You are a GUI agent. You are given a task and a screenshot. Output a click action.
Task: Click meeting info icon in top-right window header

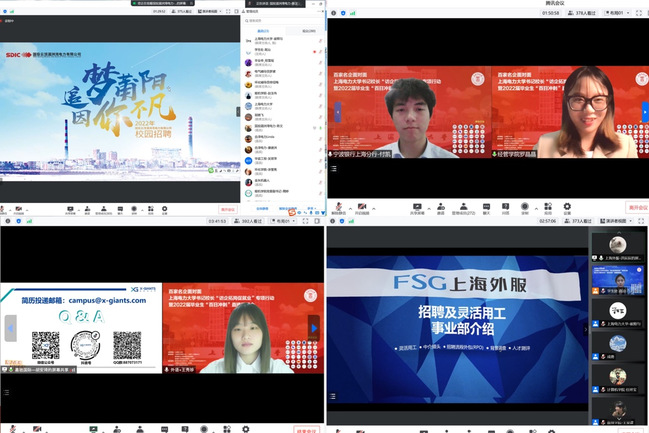(x=334, y=13)
